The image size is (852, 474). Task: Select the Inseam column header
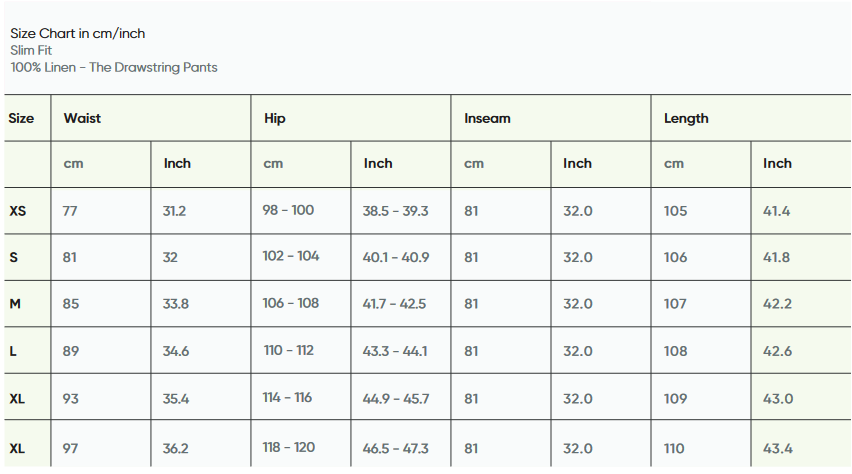(487, 118)
